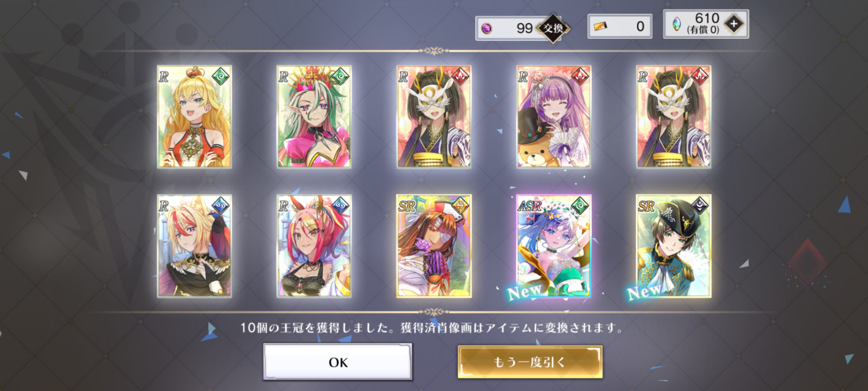Add gems with the plus diamond icon

point(734,24)
